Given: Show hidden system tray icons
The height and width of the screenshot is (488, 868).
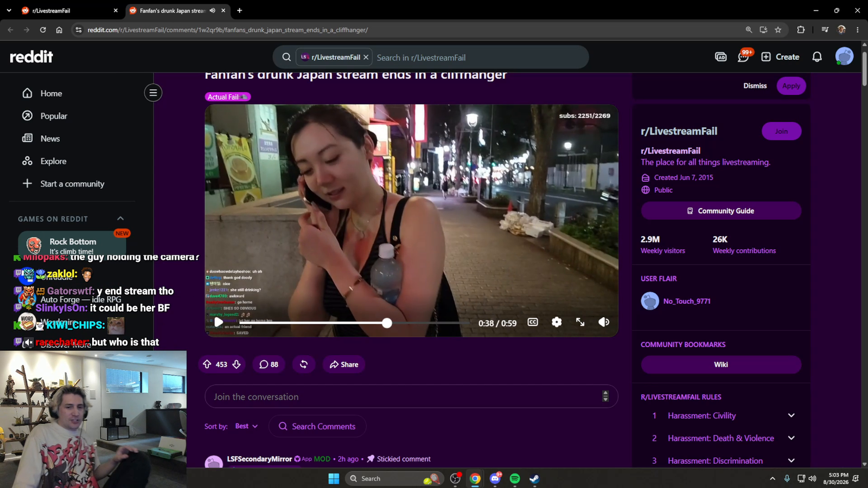Looking at the screenshot, I should (x=772, y=478).
